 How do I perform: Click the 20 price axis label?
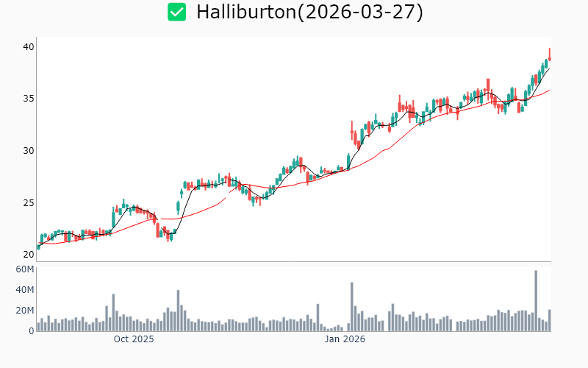28,255
